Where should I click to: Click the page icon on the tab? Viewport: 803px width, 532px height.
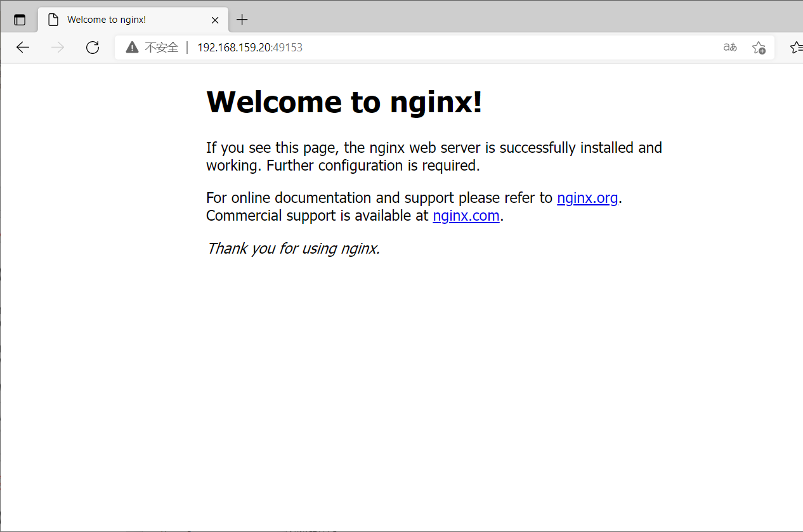(53, 20)
